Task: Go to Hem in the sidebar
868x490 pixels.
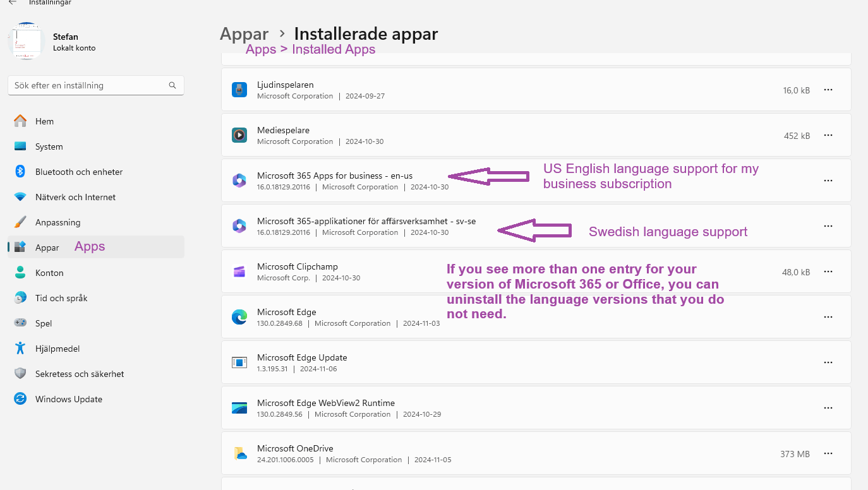Action: 44,121
